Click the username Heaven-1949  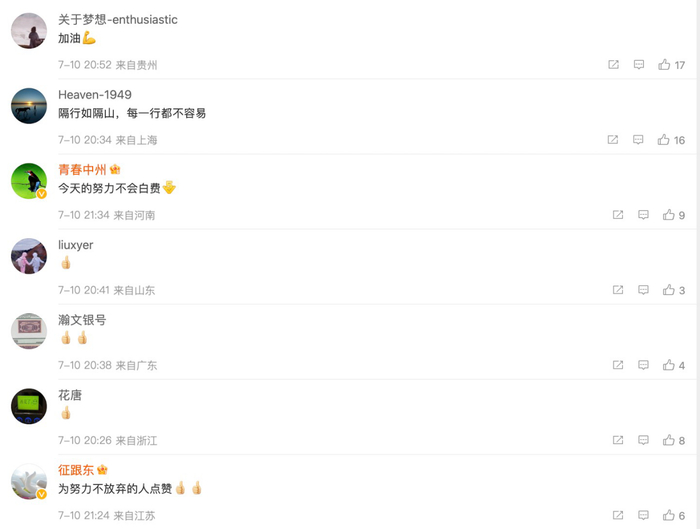click(95, 95)
